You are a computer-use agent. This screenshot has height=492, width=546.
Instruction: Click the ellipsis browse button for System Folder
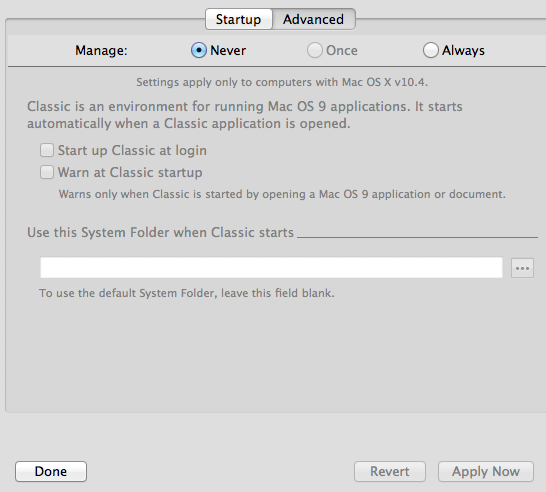(x=522, y=268)
